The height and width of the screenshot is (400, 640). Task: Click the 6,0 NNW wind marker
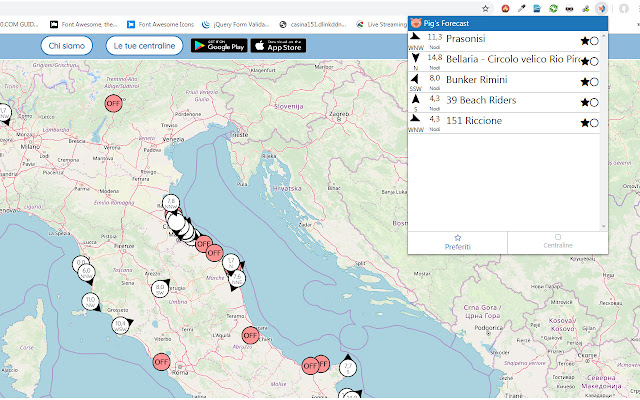point(87,272)
